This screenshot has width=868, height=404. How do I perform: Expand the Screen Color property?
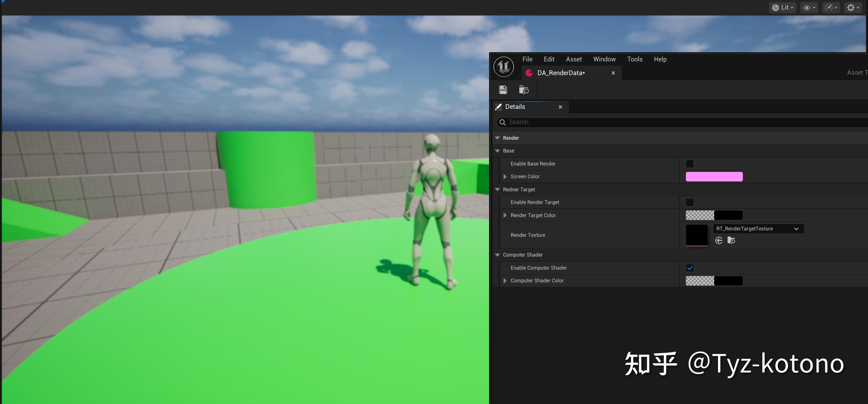[505, 176]
